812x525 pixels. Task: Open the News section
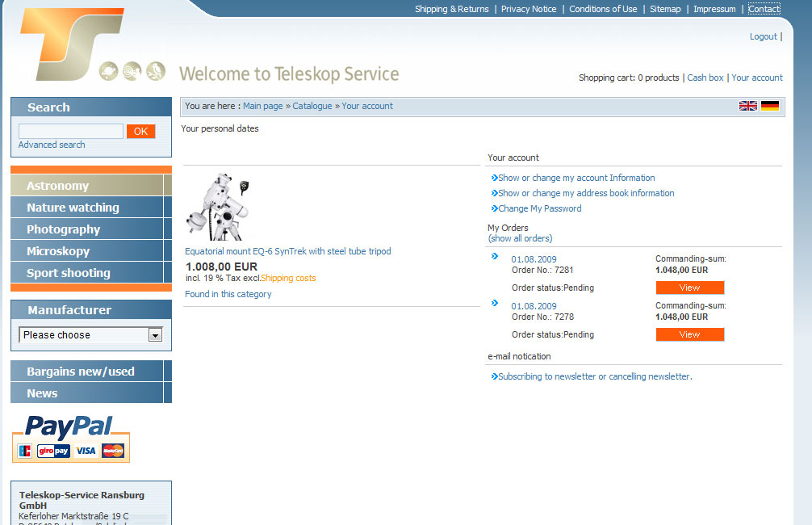pyautogui.click(x=90, y=393)
